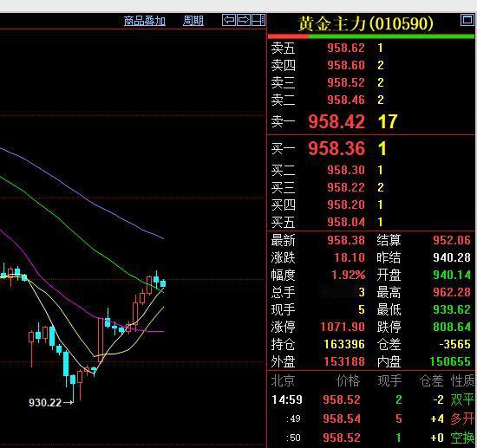Toggle the side panel layout icon
This screenshot has height=448, width=477.
click(x=258, y=21)
